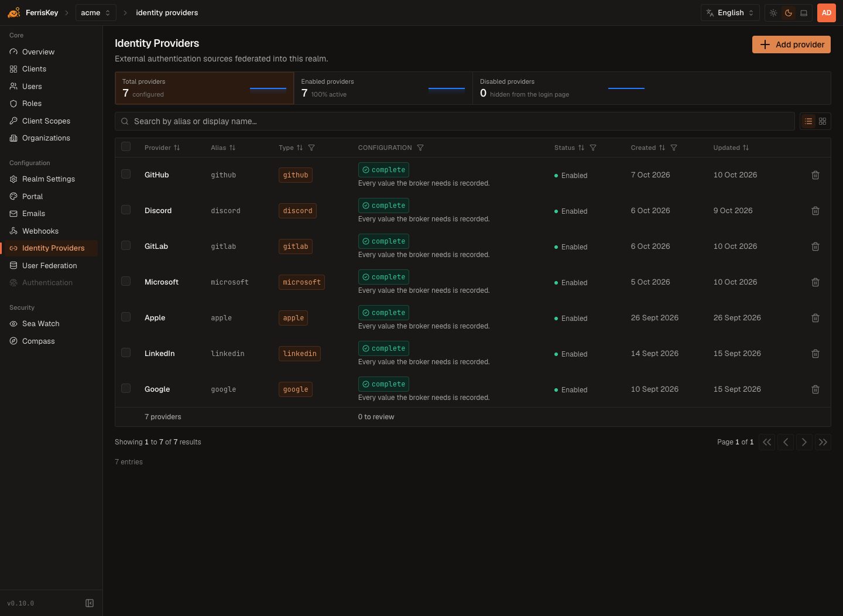
Task: Sort by Alias column
Action: [x=223, y=148]
